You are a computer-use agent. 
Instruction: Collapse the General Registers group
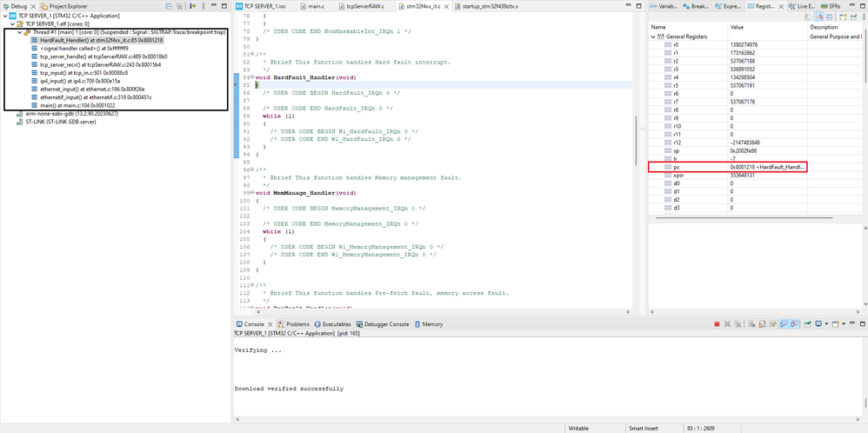654,36
